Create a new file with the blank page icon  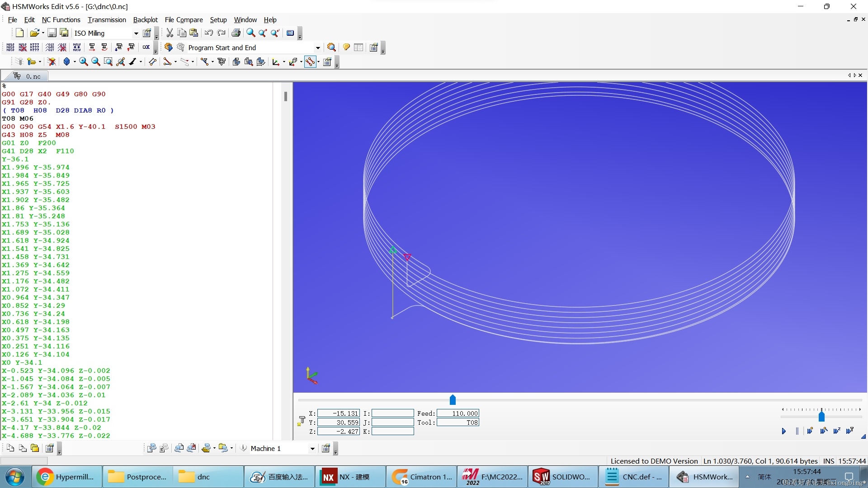coord(19,33)
